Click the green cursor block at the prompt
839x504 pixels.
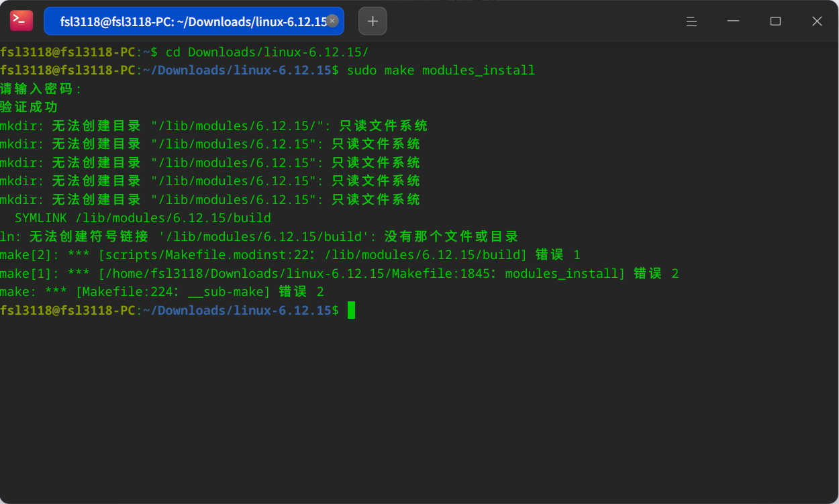(351, 310)
